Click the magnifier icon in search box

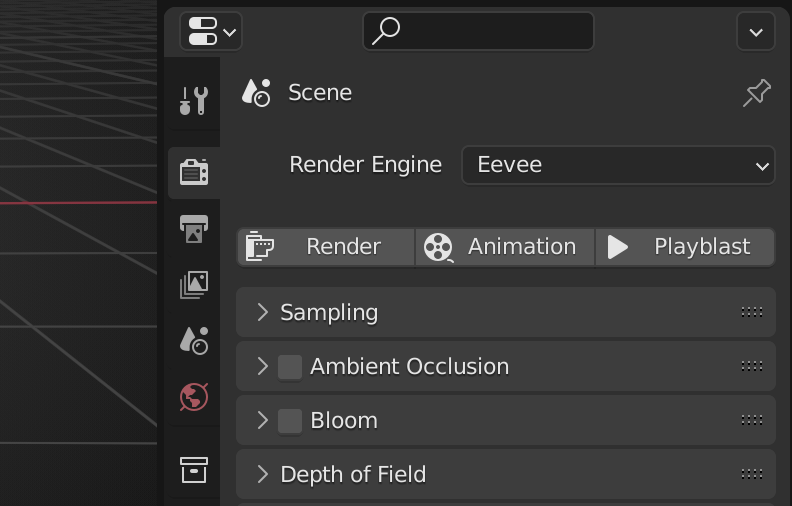click(x=386, y=31)
